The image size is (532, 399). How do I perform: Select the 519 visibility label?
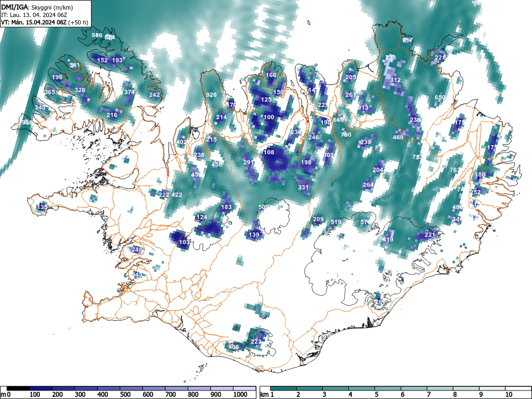tap(336, 222)
